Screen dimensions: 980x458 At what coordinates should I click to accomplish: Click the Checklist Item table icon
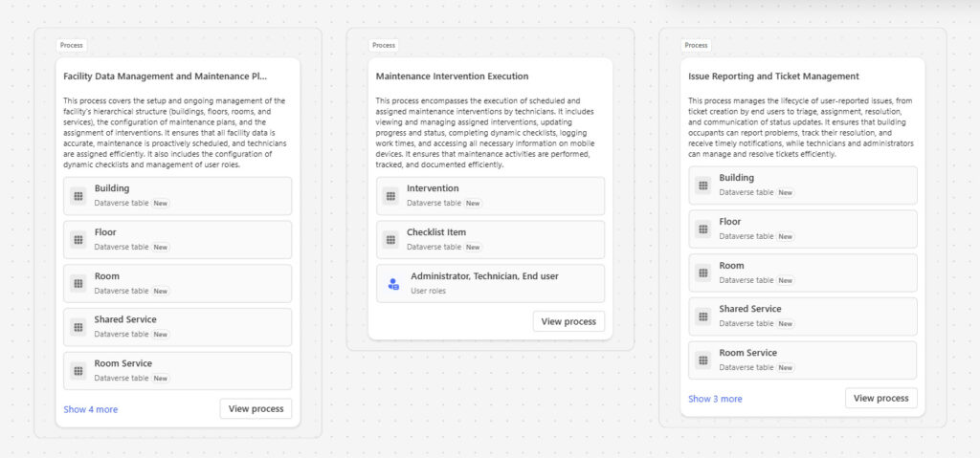[390, 239]
